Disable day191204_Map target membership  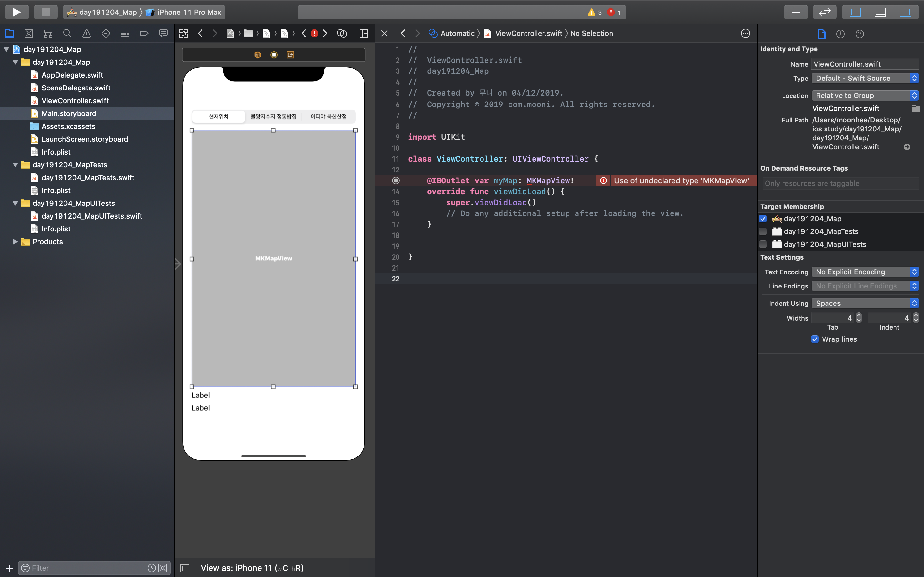[763, 219]
